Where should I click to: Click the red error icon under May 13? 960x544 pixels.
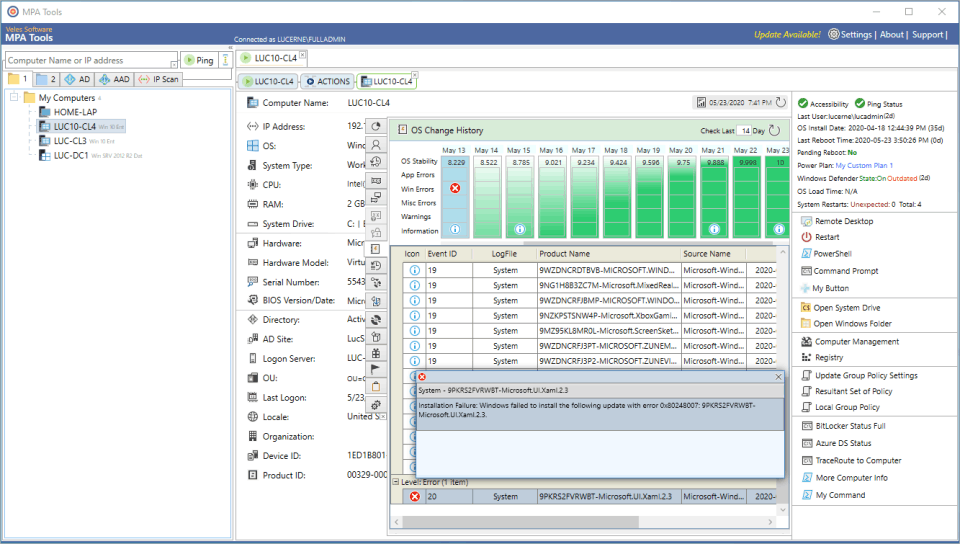pos(456,188)
